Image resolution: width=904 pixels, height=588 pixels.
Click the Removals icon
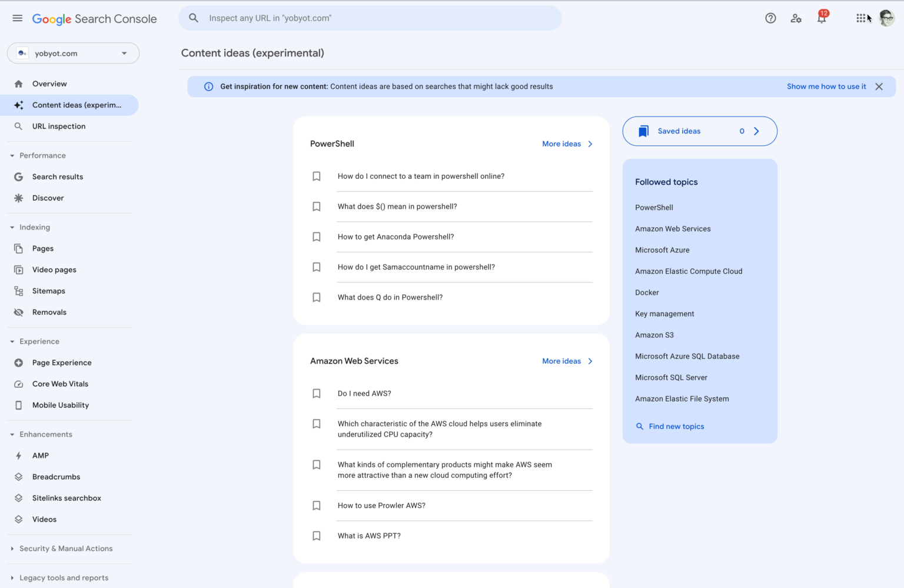[19, 312]
